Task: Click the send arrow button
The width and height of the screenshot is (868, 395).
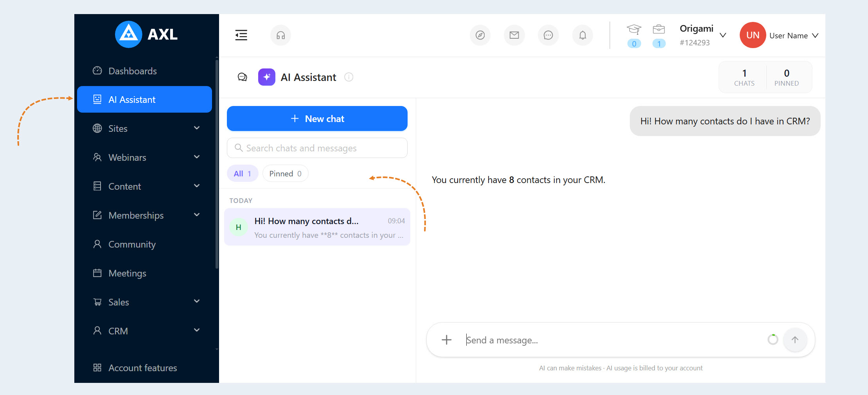Action: [x=795, y=340]
